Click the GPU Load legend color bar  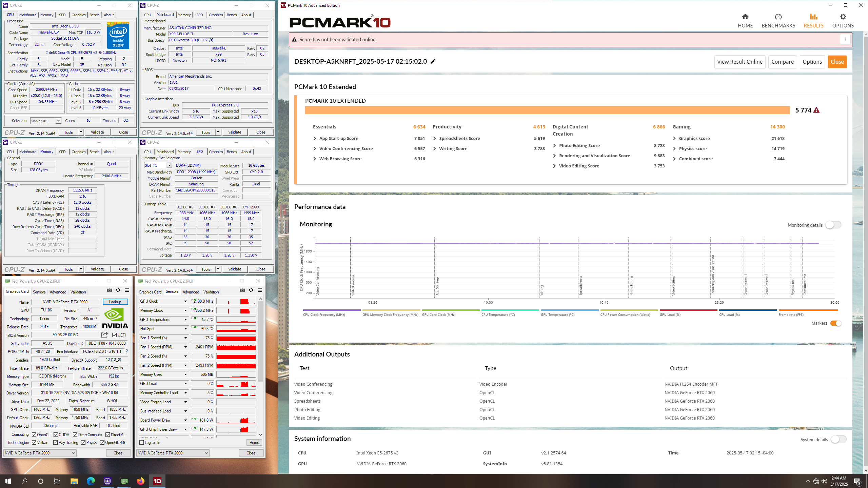(x=688, y=310)
